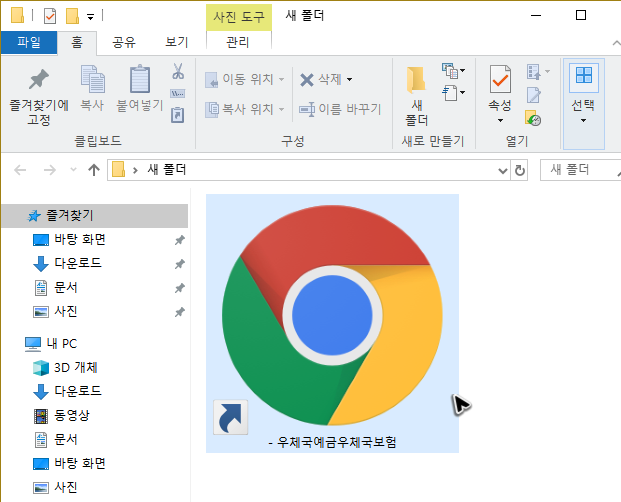Open the 선택 (Select) menu button
The image size is (621, 502).
pos(583,104)
